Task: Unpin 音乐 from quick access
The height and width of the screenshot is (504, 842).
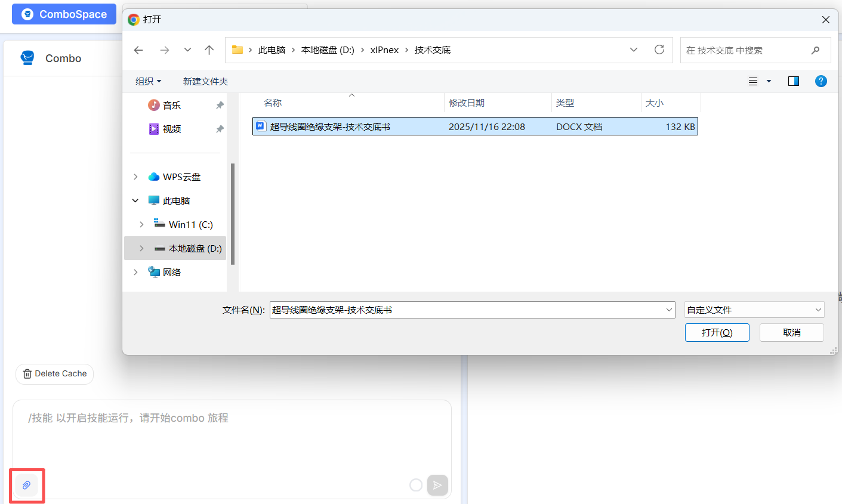Action: pyautogui.click(x=219, y=104)
